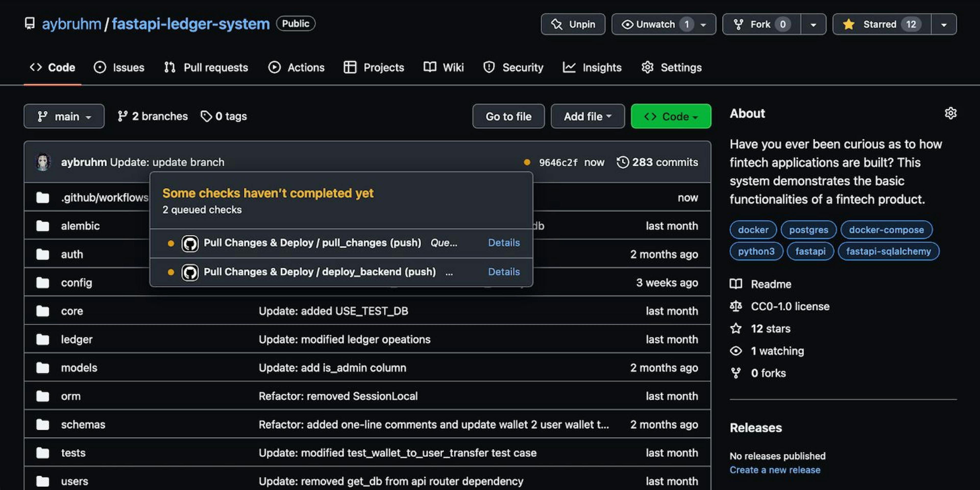Click the docker topic tag

coord(753,230)
